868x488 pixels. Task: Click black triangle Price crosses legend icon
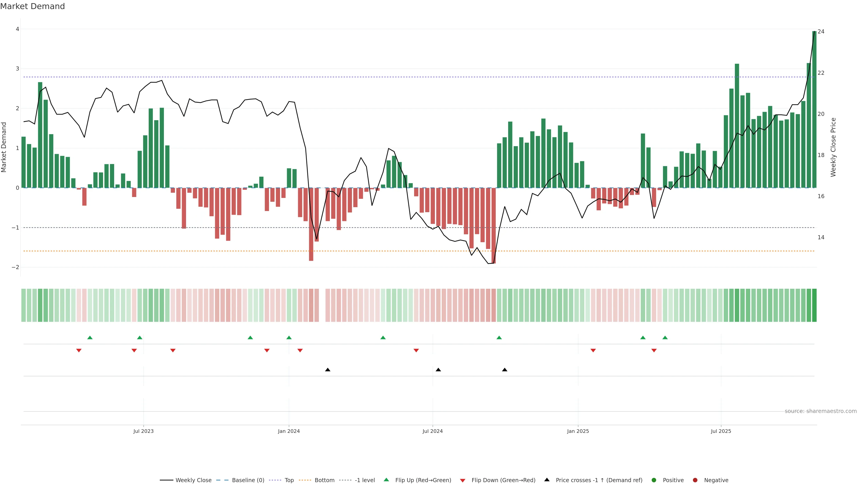click(547, 480)
